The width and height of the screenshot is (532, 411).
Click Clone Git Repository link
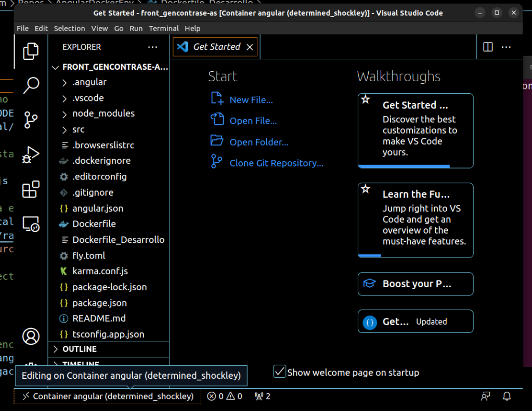point(276,163)
